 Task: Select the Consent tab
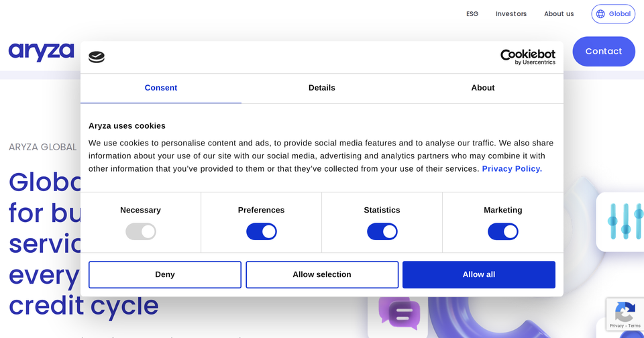coord(161,88)
